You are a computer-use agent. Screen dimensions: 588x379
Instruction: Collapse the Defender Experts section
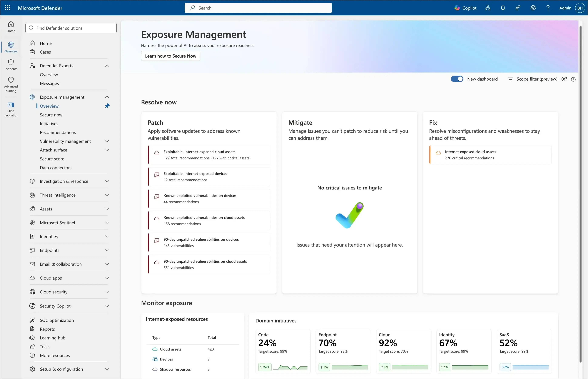(107, 66)
